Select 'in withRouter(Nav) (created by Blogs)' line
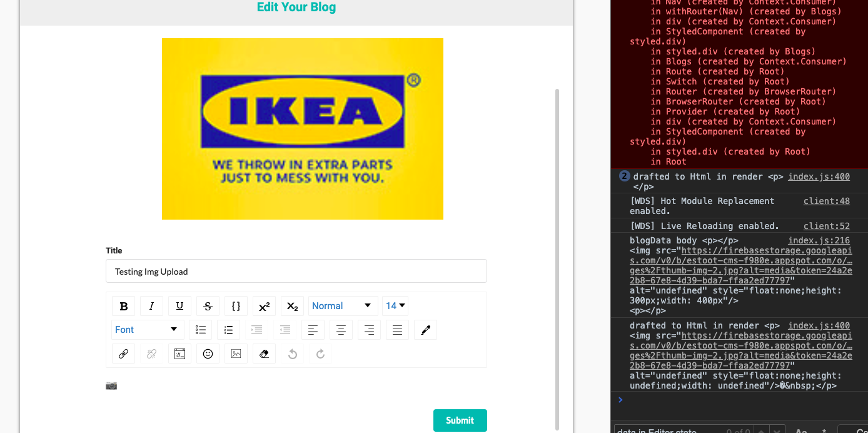Viewport: 868px width, 433px height. click(746, 11)
